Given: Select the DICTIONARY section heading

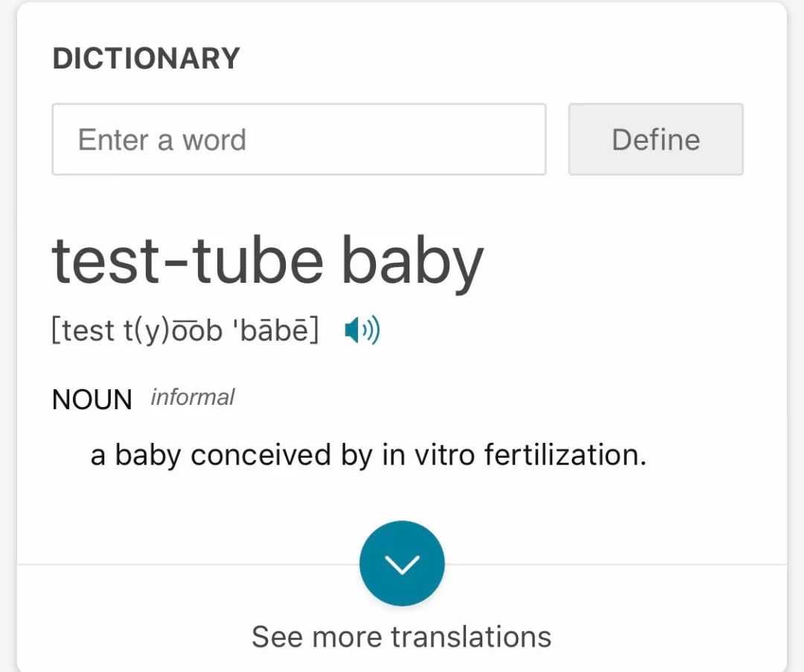Looking at the screenshot, I should [x=146, y=59].
